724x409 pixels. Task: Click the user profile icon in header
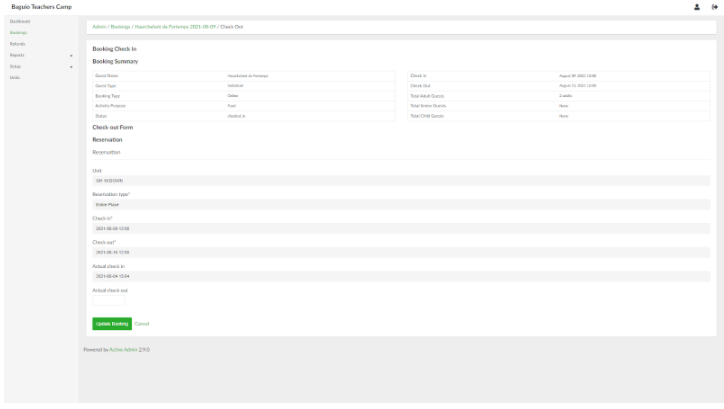click(x=696, y=7)
